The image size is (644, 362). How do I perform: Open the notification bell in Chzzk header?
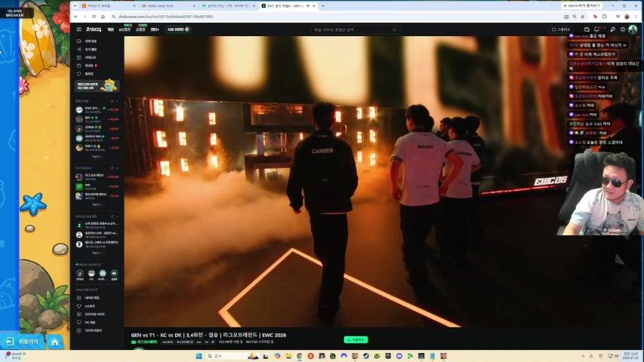tap(596, 29)
